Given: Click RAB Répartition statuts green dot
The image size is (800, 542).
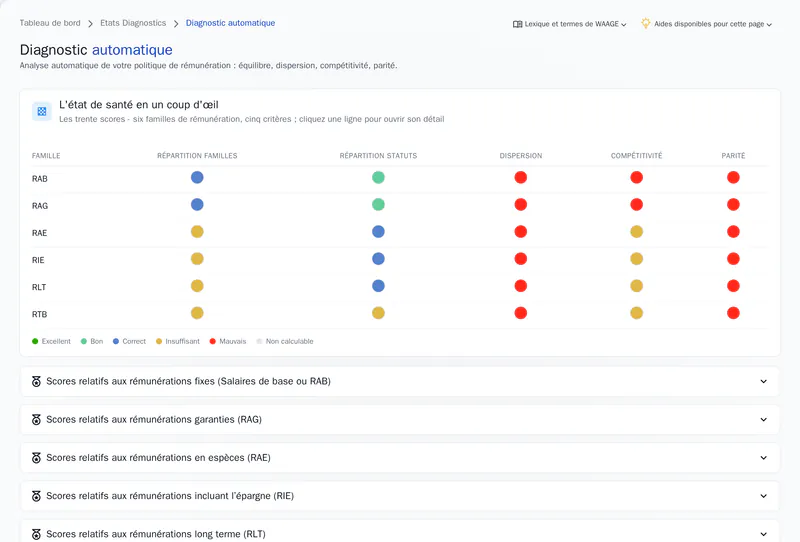Looking at the screenshot, I should point(378,178).
